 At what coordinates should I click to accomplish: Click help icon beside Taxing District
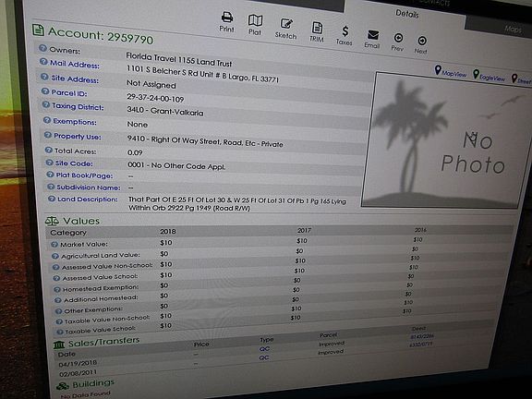[x=46, y=105]
